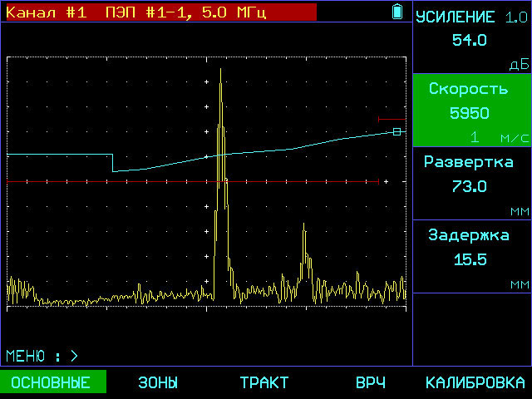Click the velocity step value 1

[x=475, y=137]
